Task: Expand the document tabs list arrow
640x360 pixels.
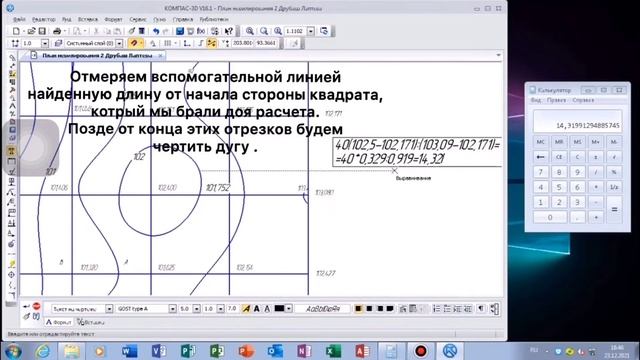Action: [498, 55]
